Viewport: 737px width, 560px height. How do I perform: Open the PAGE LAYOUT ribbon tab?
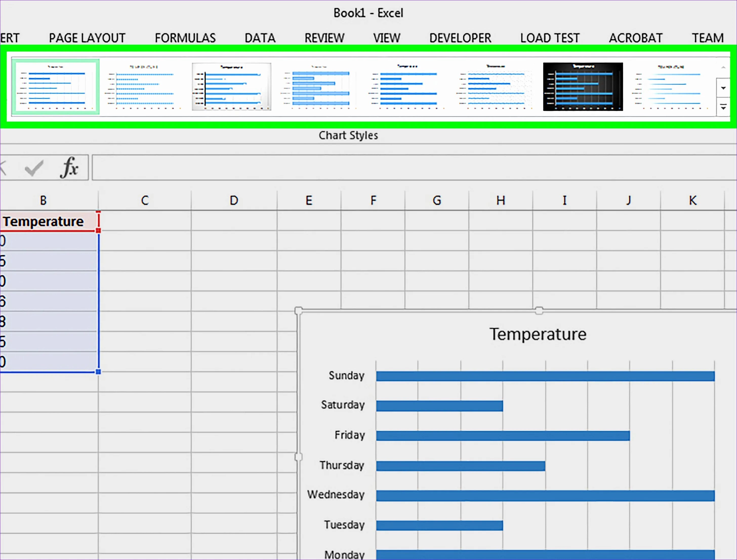(x=87, y=38)
